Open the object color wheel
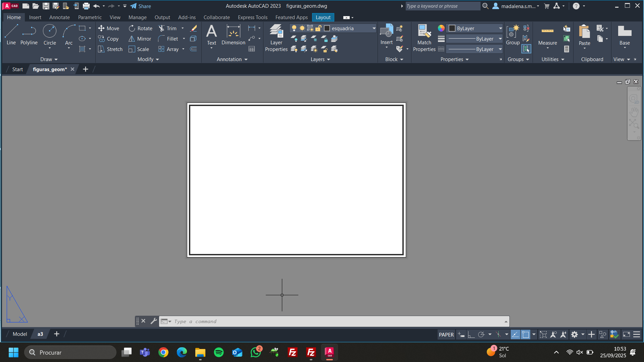Screen dimensions: 644x362 (x=441, y=29)
